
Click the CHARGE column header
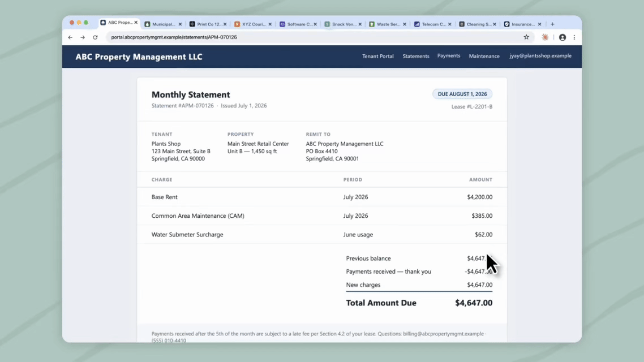162,180
